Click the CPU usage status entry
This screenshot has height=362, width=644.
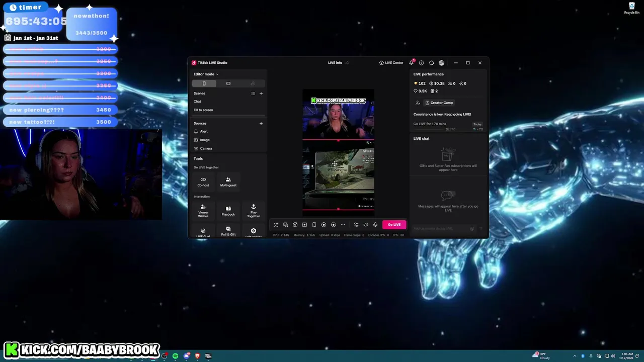281,235
